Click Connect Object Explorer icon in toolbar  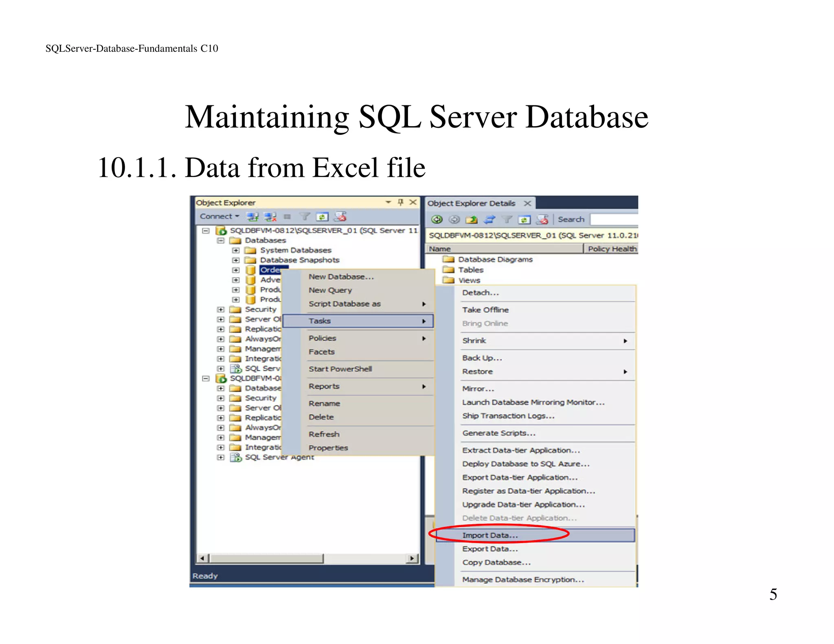253,217
